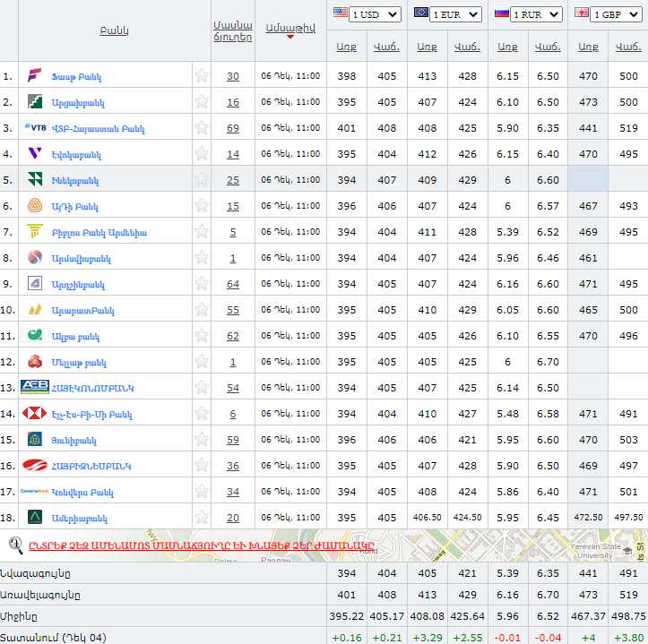The width and height of the screenshot is (648, 644).
Task: Click the Unibank logo in row 15
Action: point(35,439)
